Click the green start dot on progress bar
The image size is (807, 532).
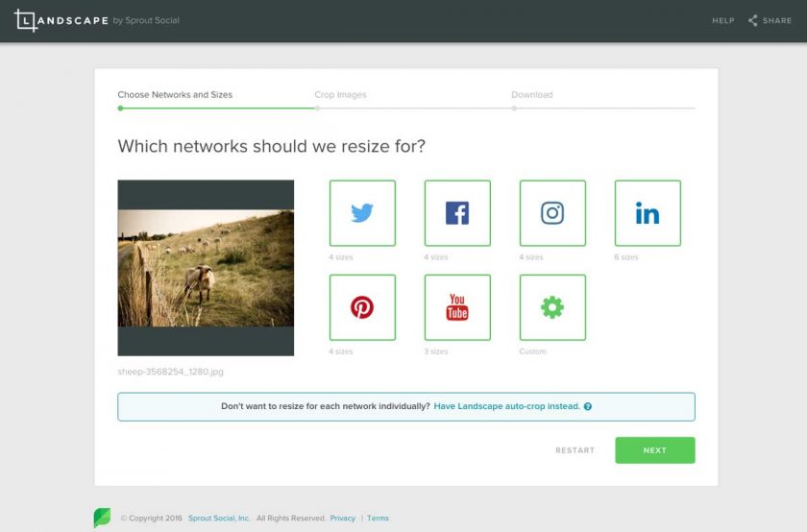click(x=120, y=109)
